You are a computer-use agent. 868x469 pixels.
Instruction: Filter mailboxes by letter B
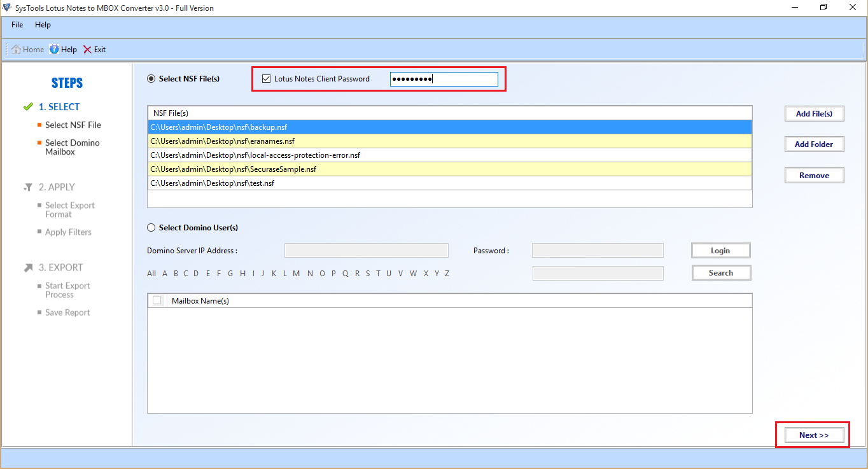(176, 274)
